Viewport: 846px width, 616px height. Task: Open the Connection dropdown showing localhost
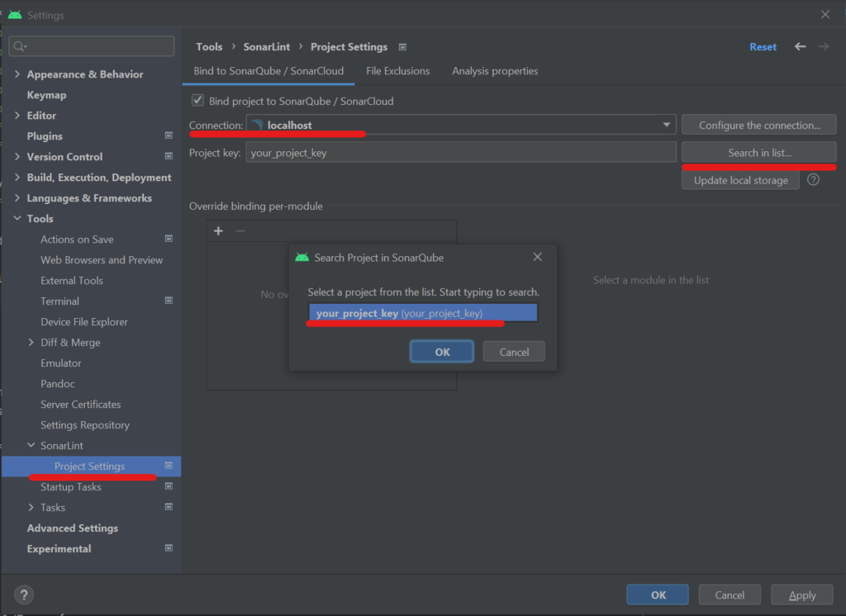[461, 125]
